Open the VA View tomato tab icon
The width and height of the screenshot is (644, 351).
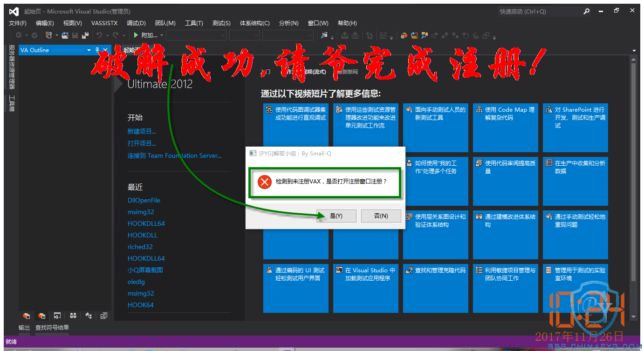tap(27, 316)
